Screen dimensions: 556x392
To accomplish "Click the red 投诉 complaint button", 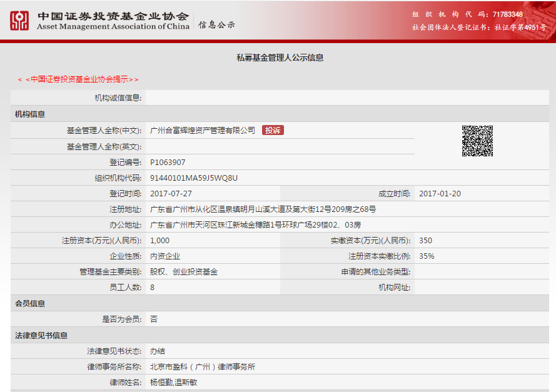I will 273,131.
